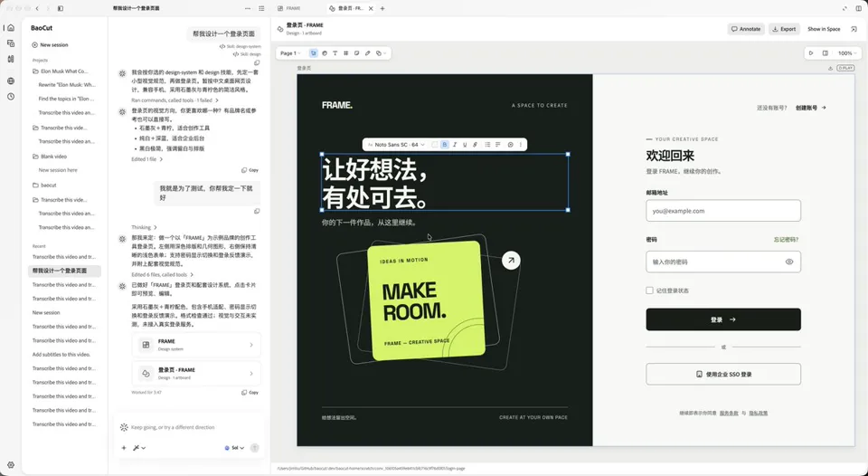Expand the 'Edited 1 file' disclosure
Screen dimensions: 868x476
pos(146,159)
